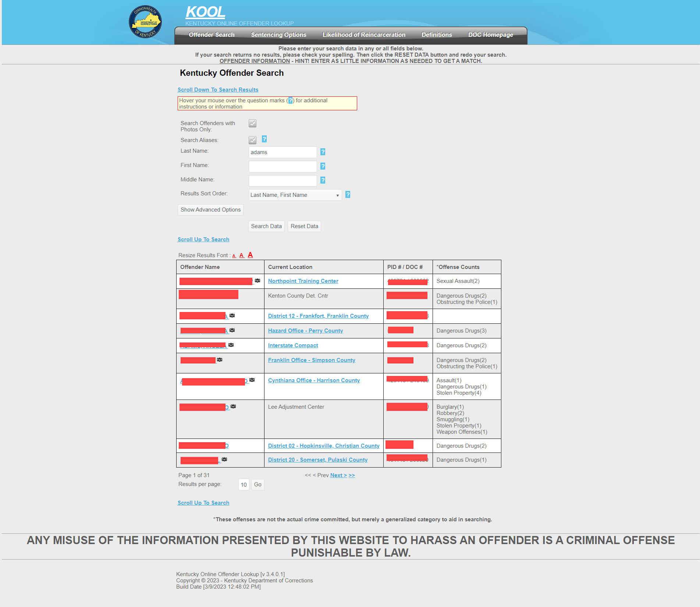This screenshot has width=700, height=607.
Task: Open the Definitions menu item
Action: click(437, 35)
